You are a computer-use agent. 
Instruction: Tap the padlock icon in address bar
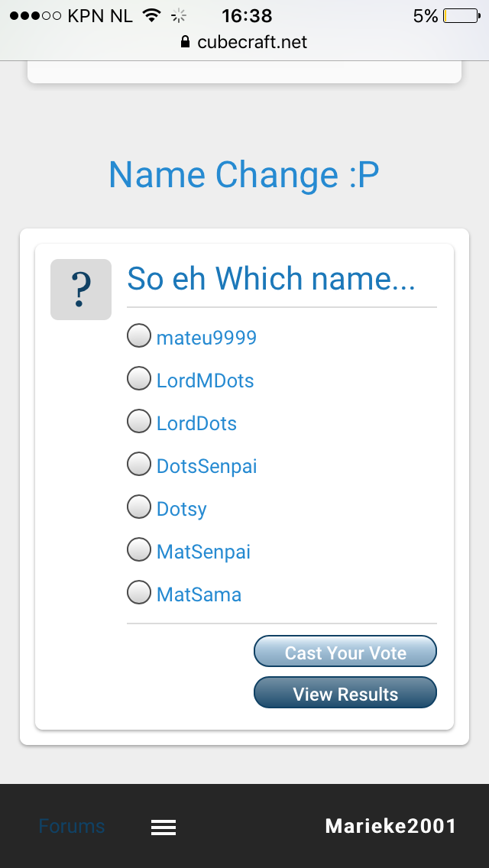[186, 42]
